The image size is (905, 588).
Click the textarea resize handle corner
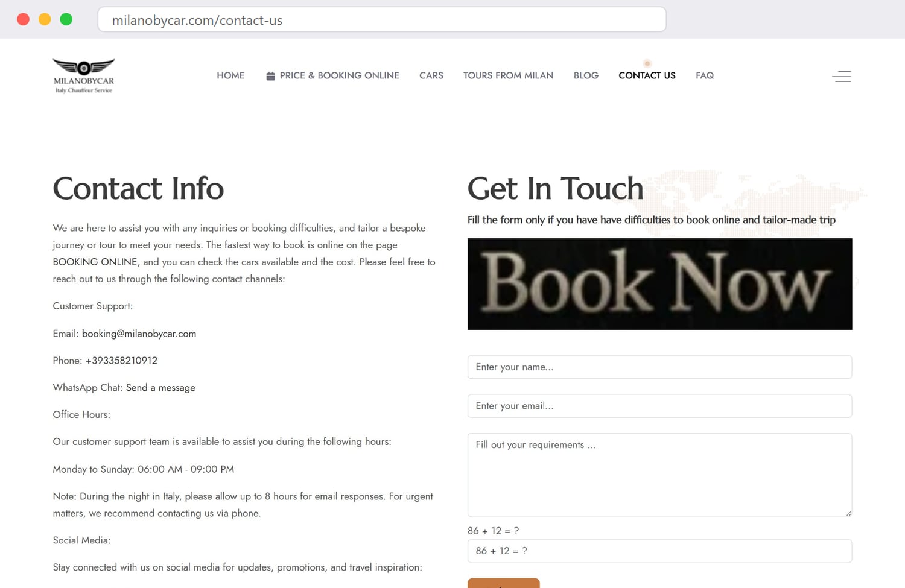pos(848,513)
